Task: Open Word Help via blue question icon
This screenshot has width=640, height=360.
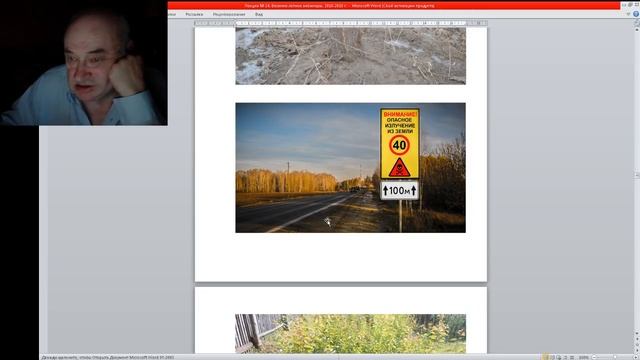Action: (636, 14)
